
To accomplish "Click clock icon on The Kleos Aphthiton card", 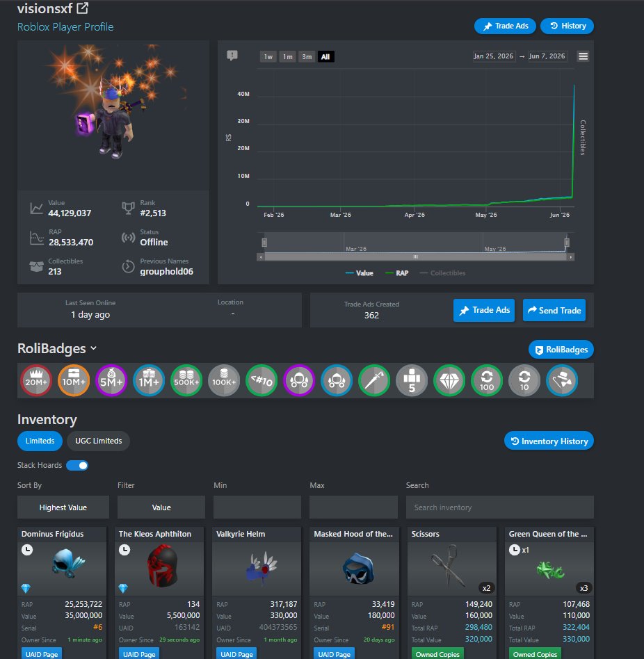I will click(x=124, y=550).
